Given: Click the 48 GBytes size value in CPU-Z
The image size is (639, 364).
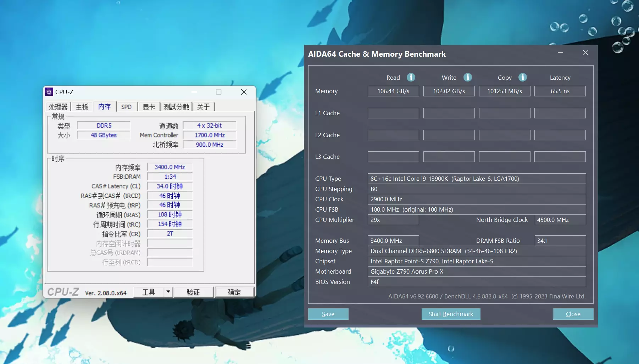Looking at the screenshot, I should [104, 135].
